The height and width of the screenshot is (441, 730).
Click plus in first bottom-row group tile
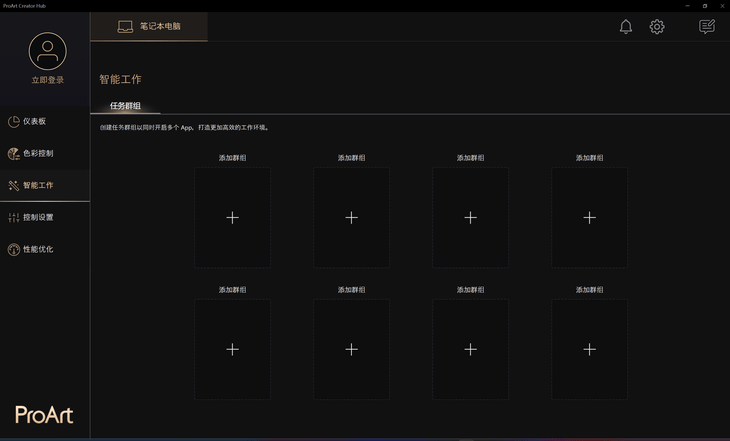pos(232,349)
